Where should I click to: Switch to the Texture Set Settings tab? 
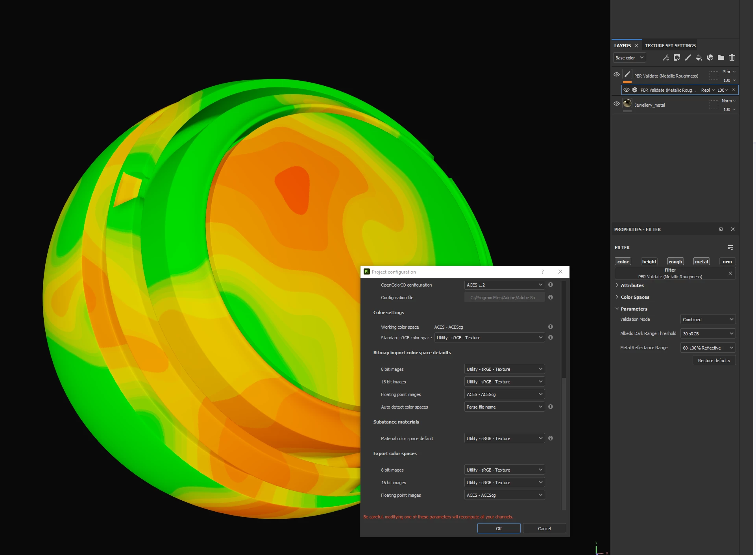pos(670,46)
